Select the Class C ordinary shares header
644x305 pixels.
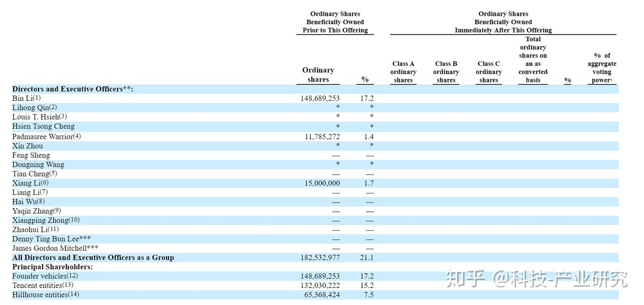tap(489, 72)
